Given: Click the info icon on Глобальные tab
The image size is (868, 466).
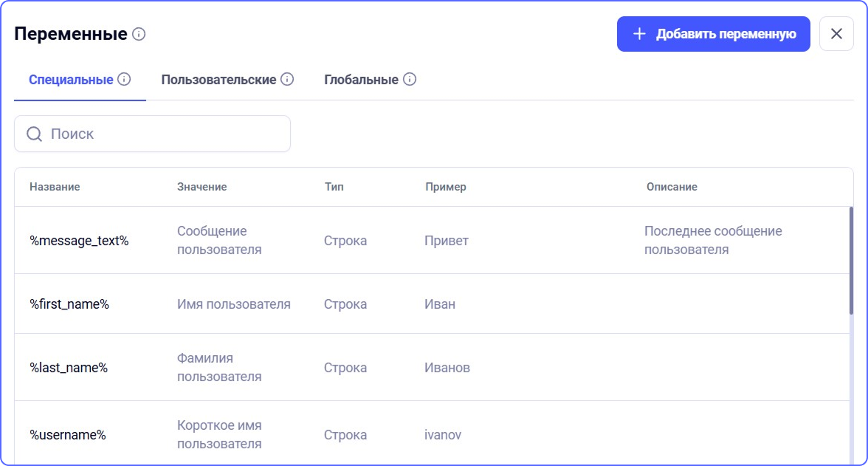Looking at the screenshot, I should point(407,78).
